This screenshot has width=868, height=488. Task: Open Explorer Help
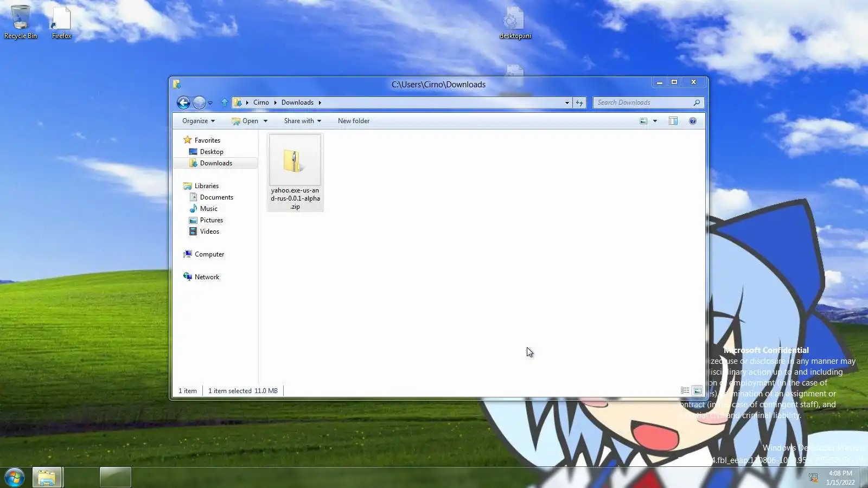(x=693, y=121)
